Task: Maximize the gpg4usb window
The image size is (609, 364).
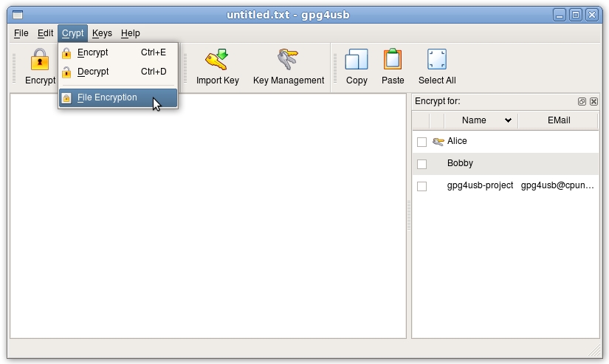Action: tap(576, 16)
